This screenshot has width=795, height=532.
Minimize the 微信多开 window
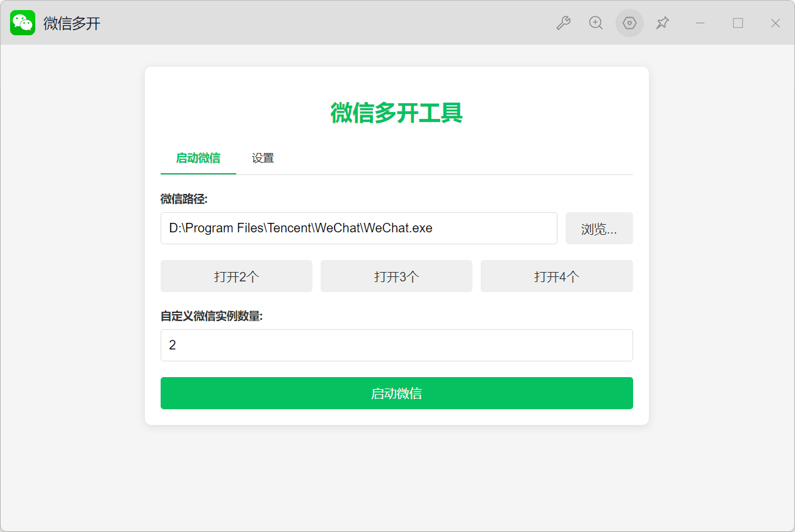point(700,23)
